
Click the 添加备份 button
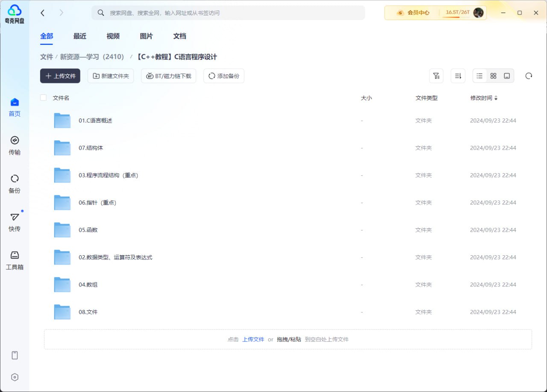[224, 76]
